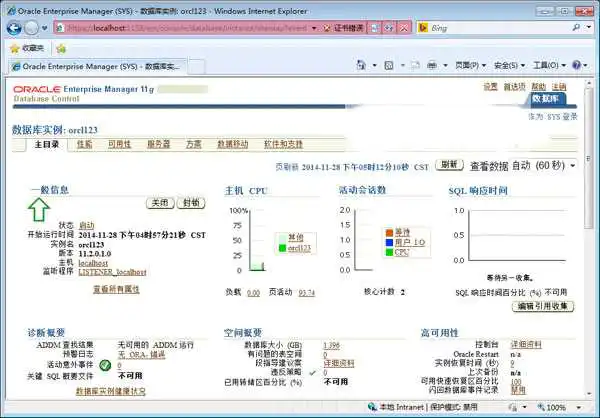Viewport: 600px width, 418px height.
Task: Open the 页面(P) menu
Action: pos(470,65)
